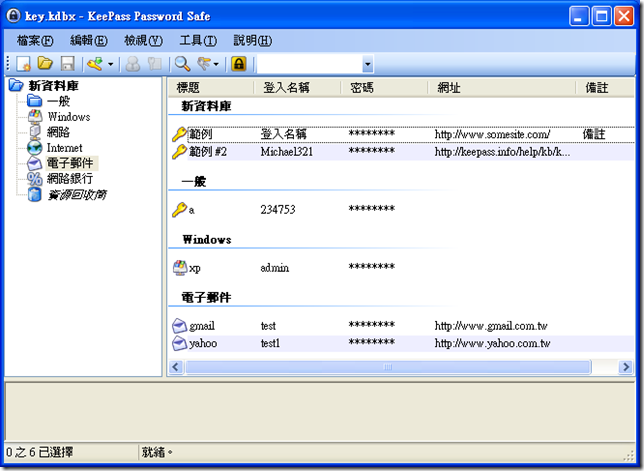Click the http://www.somesite.com/ URL cell
This screenshot has width=644, height=471.
[492, 134]
